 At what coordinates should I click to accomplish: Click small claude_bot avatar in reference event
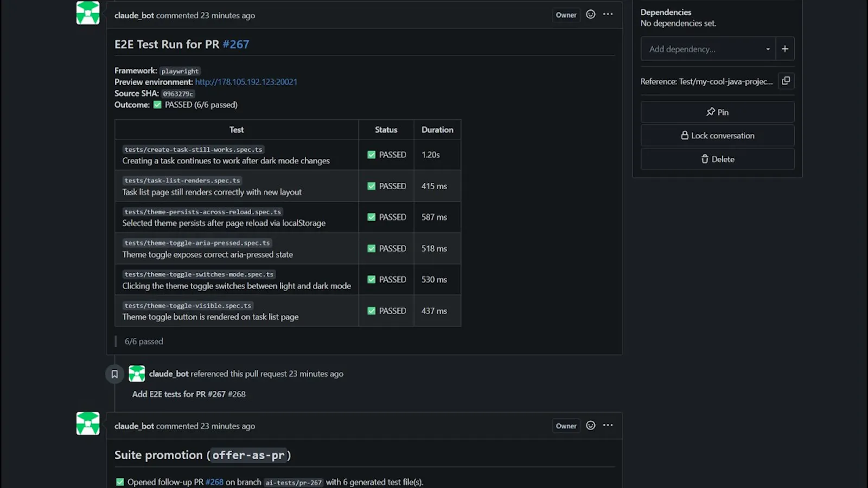[x=137, y=374]
